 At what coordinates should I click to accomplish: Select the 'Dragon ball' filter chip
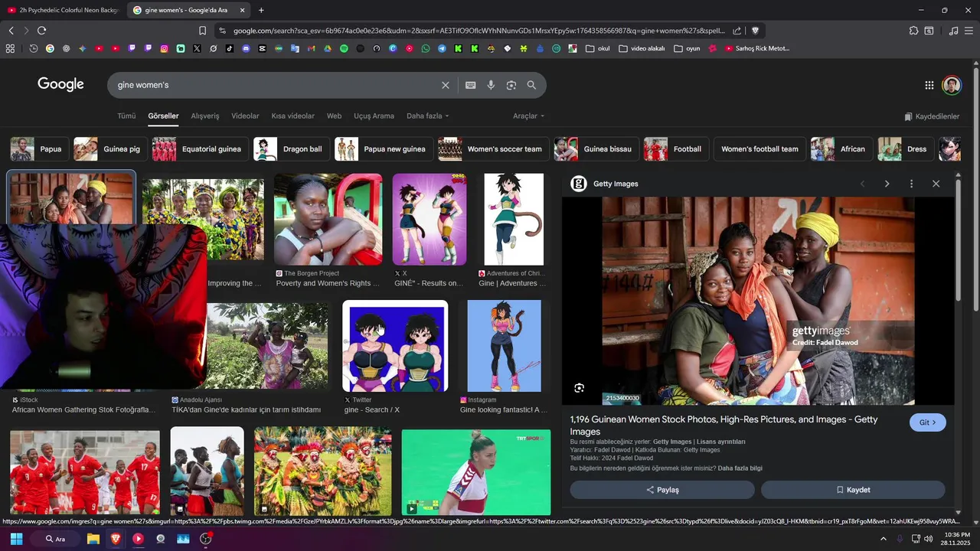[x=290, y=149]
